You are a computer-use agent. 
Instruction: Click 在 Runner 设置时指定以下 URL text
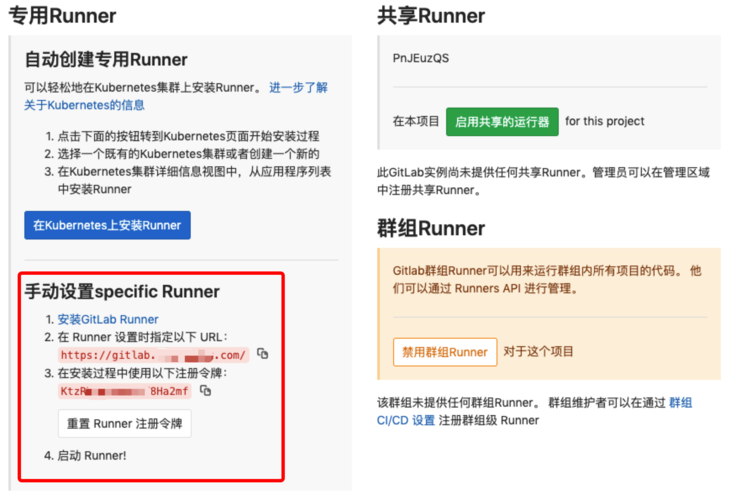point(143,337)
